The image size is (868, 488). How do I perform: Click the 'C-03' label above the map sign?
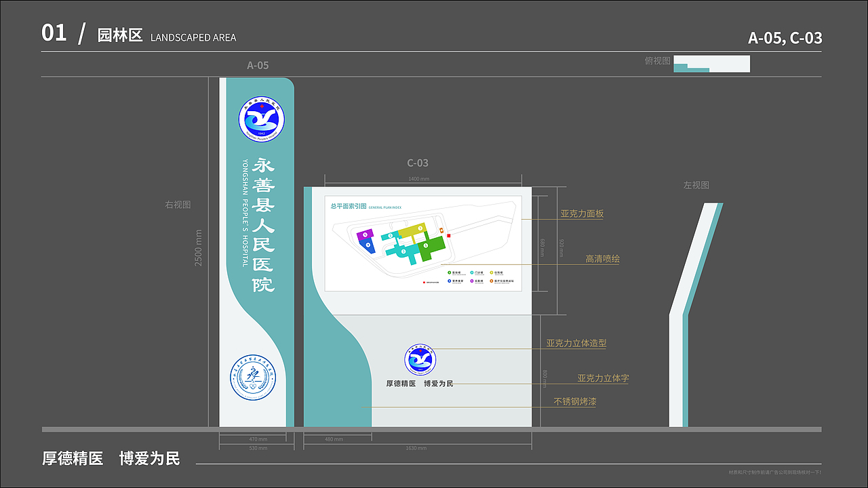tap(418, 163)
